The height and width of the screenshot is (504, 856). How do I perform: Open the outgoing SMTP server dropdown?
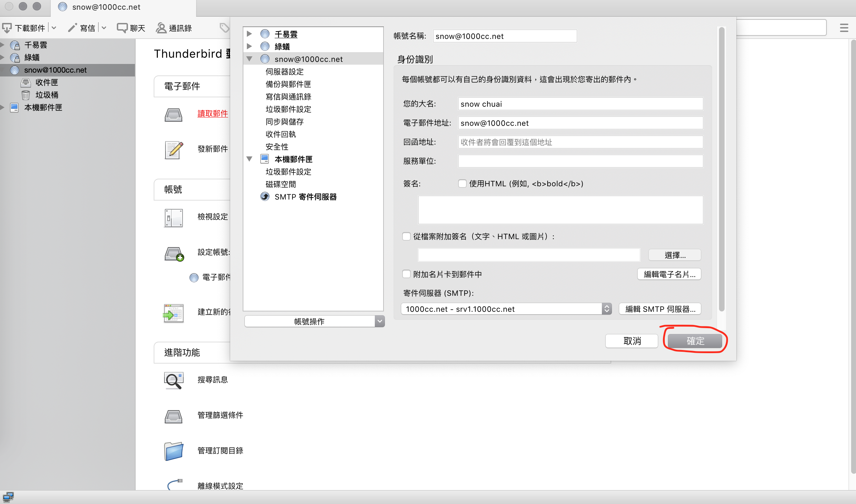pyautogui.click(x=506, y=309)
